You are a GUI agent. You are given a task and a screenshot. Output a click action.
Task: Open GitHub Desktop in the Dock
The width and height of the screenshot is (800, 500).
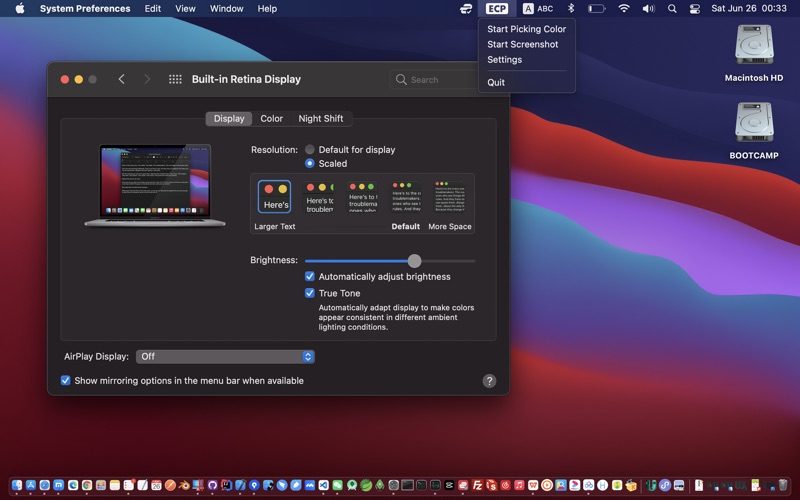coord(212,485)
